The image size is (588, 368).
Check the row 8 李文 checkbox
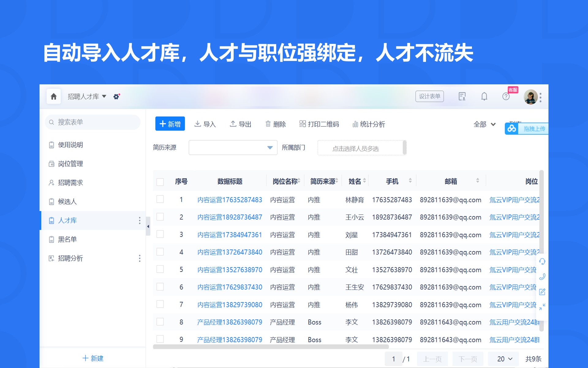(160, 322)
